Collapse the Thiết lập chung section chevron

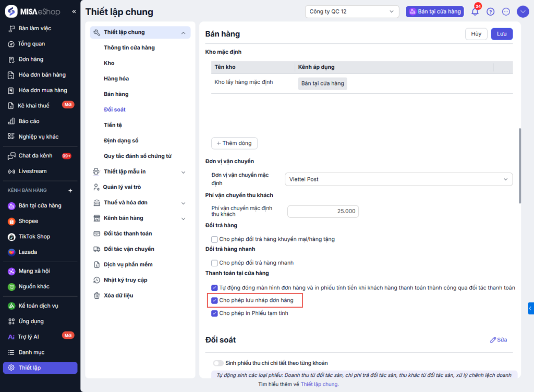click(183, 33)
